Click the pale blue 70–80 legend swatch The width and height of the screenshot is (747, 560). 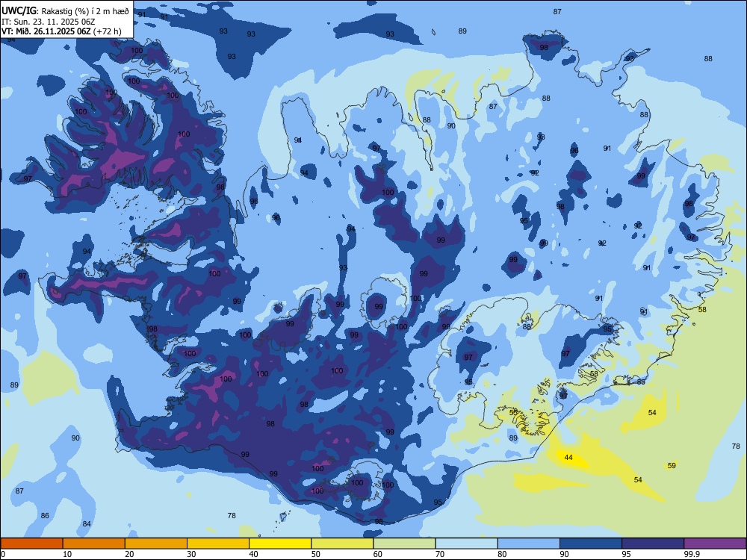click(466, 544)
